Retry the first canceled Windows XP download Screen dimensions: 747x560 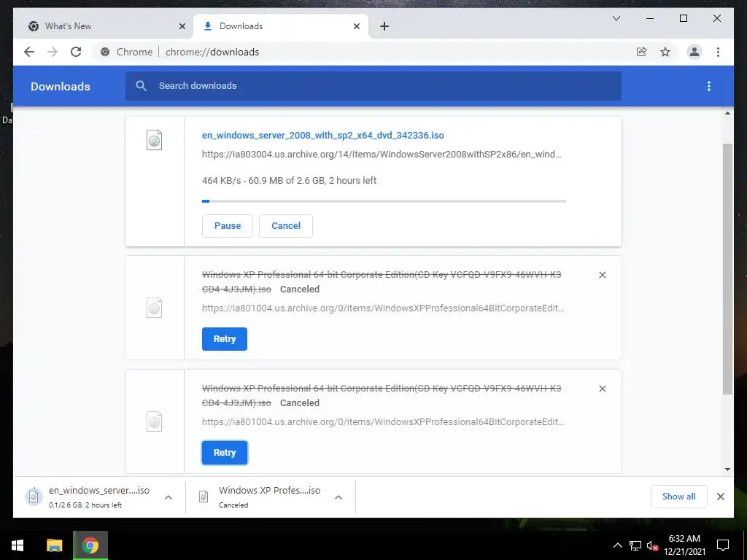[225, 339]
